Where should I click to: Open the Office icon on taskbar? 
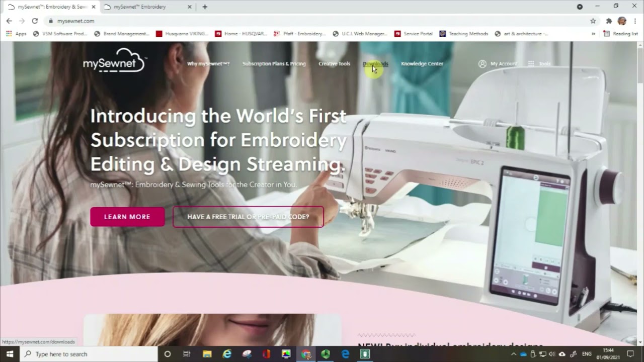click(266, 354)
